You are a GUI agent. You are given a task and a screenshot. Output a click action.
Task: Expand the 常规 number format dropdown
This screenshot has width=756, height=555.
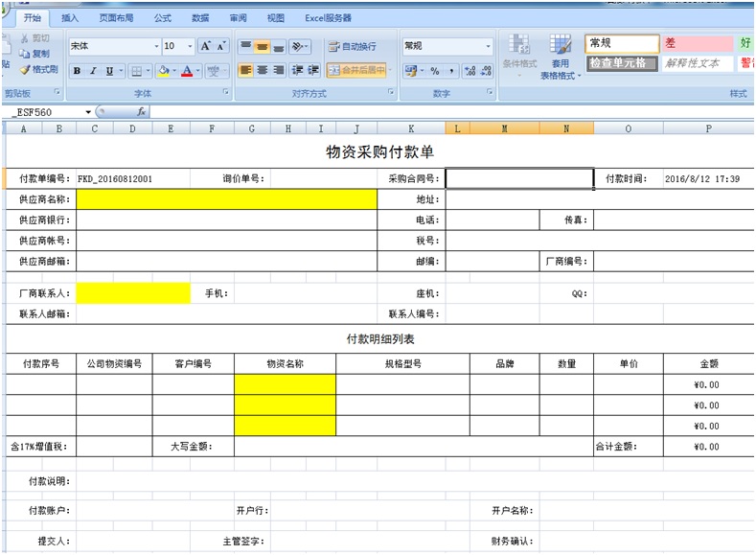488,46
